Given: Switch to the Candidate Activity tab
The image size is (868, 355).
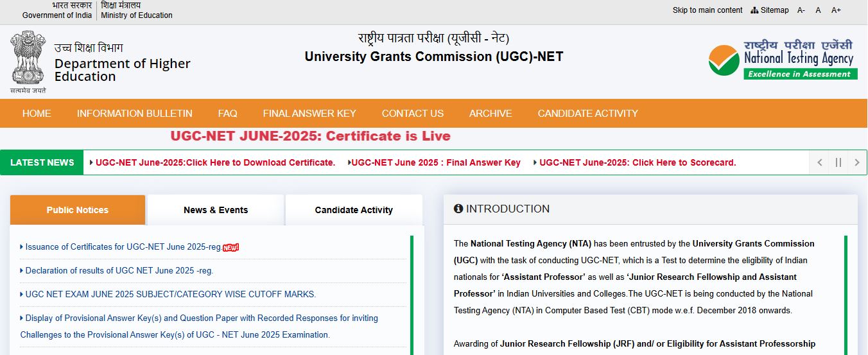Looking at the screenshot, I should tap(354, 210).
